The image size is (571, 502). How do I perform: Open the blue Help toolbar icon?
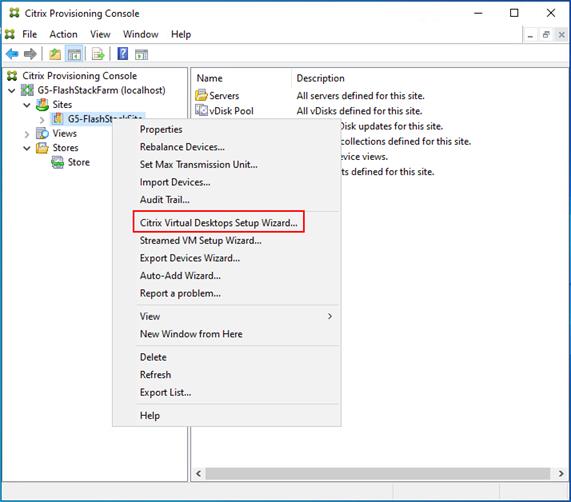point(122,54)
